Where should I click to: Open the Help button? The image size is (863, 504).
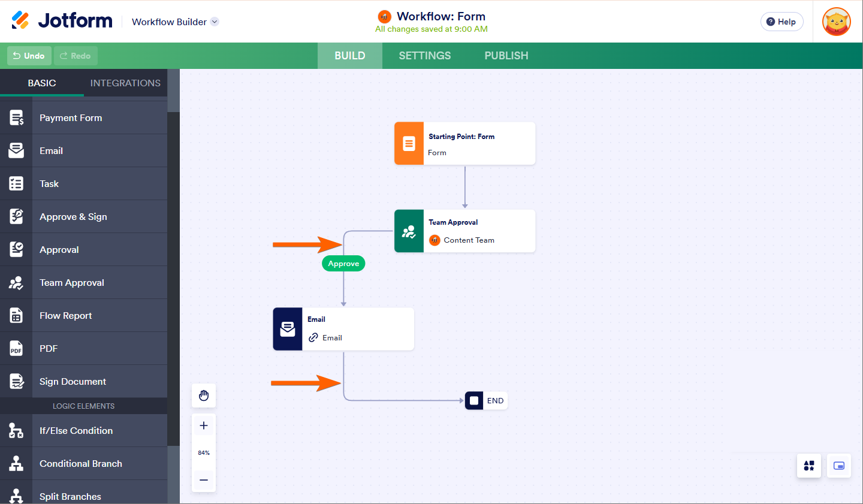click(x=781, y=22)
